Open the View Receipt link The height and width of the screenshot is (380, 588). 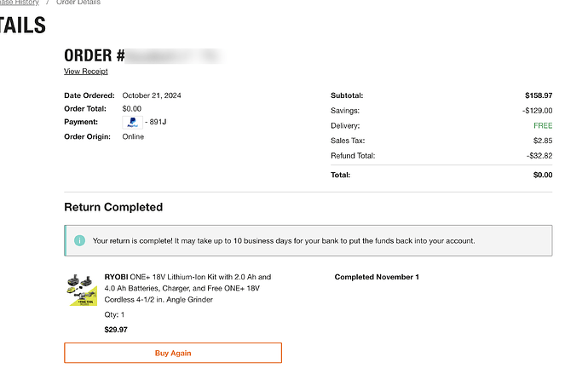click(x=85, y=72)
